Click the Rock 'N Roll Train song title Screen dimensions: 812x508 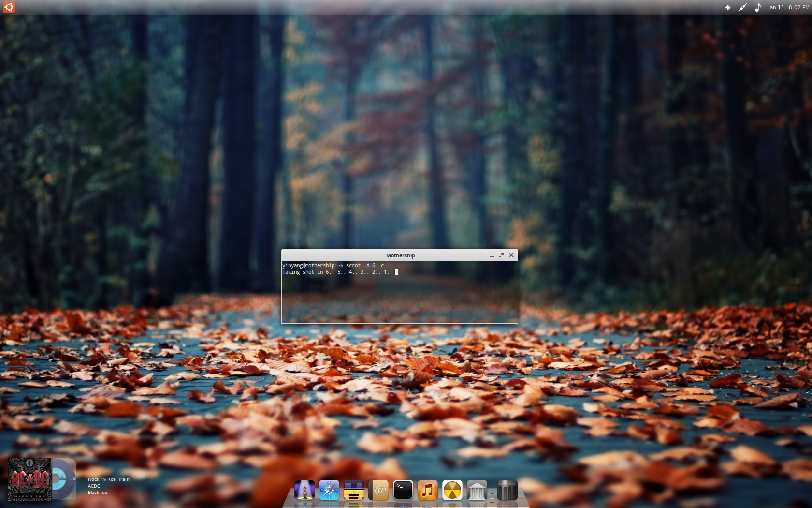coord(109,479)
